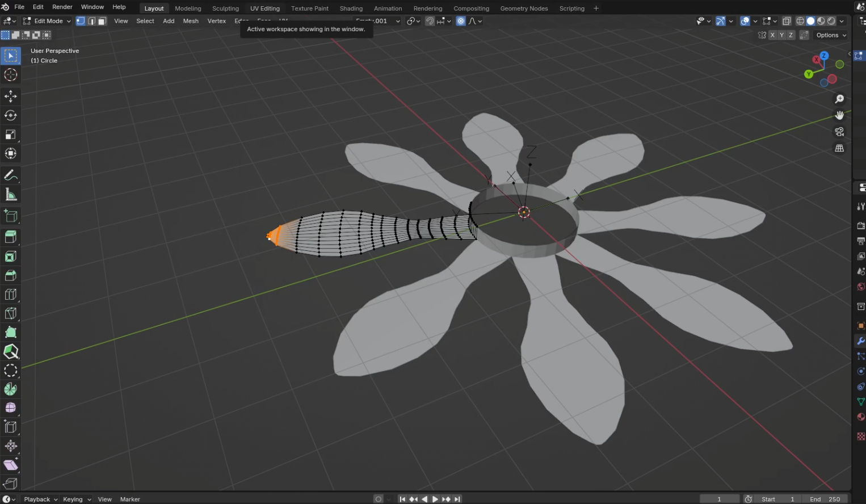Choose the Move tool
The width and height of the screenshot is (866, 504).
tap(11, 96)
